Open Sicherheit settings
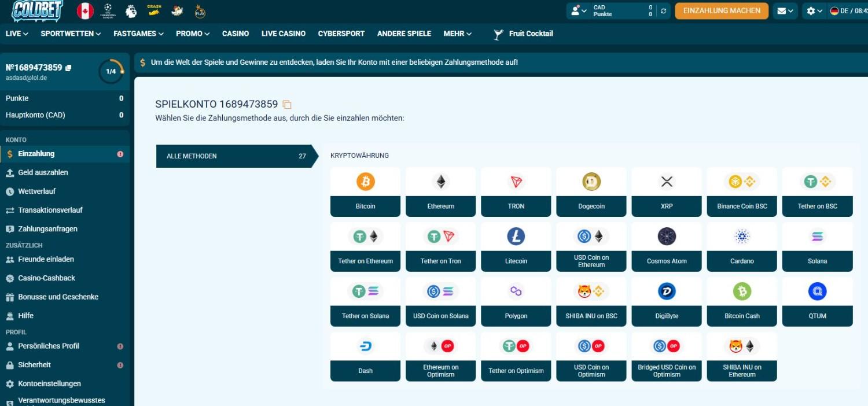This screenshot has width=868, height=406. 65,365
